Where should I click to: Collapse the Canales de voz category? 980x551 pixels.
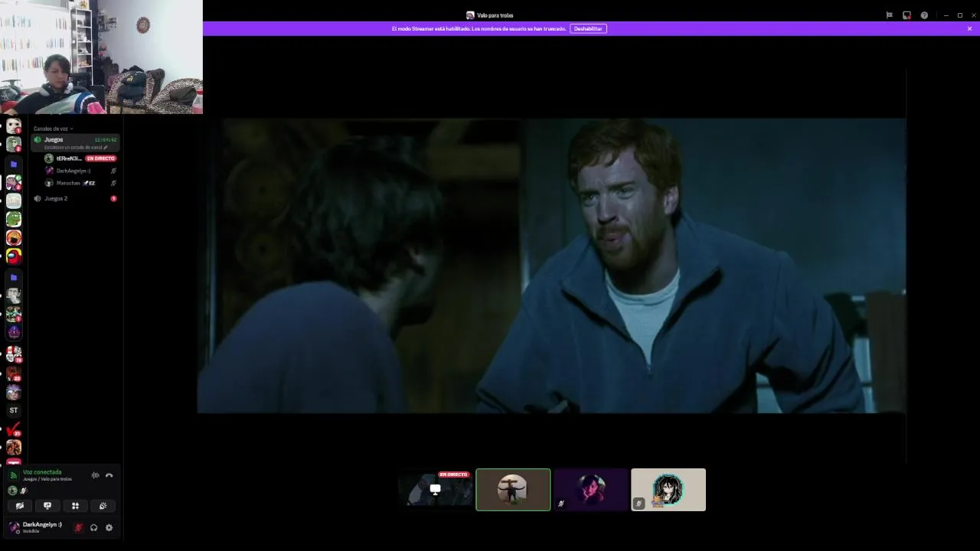click(53, 129)
